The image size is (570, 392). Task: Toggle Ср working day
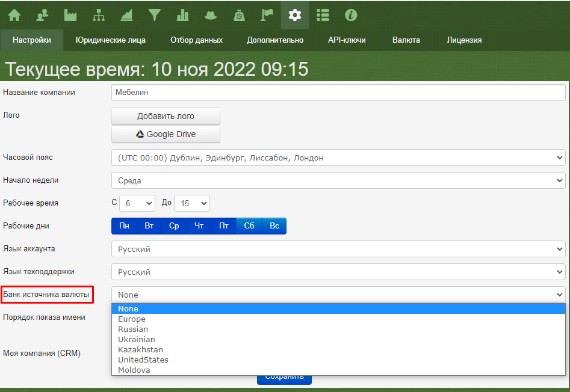pyautogui.click(x=174, y=226)
